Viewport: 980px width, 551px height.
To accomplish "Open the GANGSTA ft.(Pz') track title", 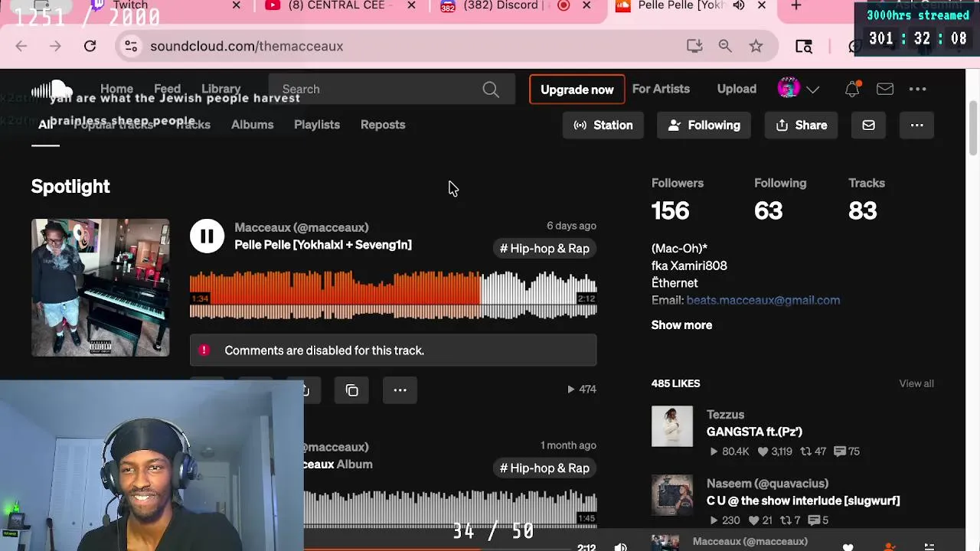I will click(754, 432).
